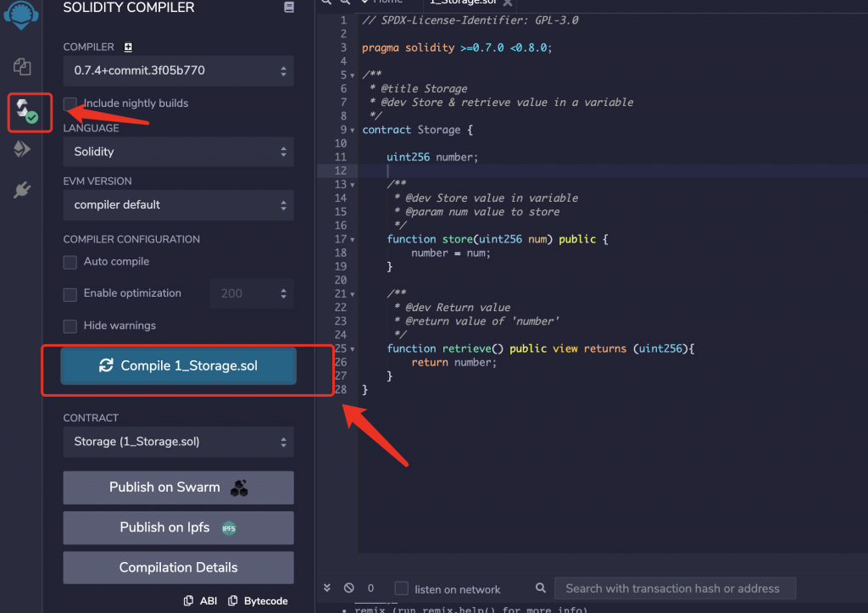Open the Solidity compiler sidebar icon
The width and height of the screenshot is (868, 613).
26,111
